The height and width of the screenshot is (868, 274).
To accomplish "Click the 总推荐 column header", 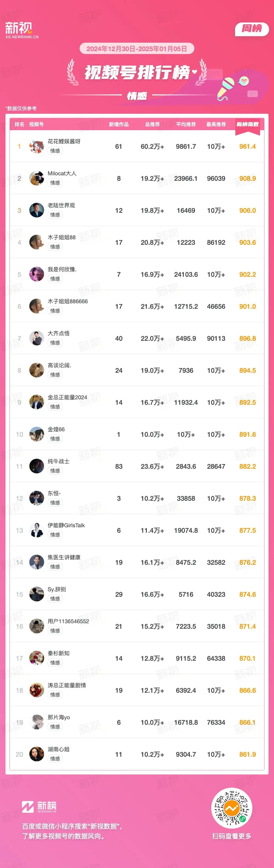I will [x=153, y=124].
